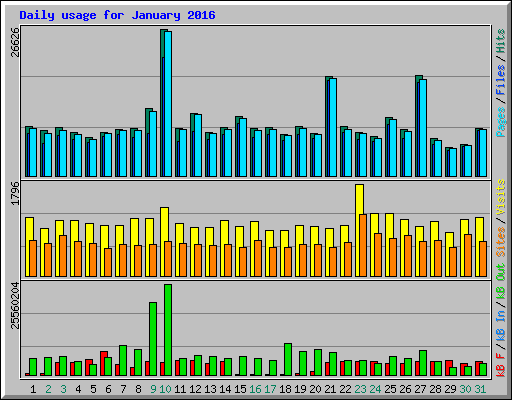Image resolution: width=512 pixels, height=400 pixels.
Task: Click the cyan hits bar for day 9
Action: click(x=153, y=144)
